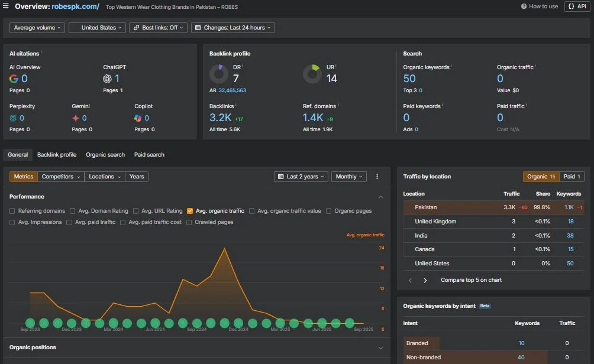The height and width of the screenshot is (364, 594).
Task: Click the ChatGPT logo icon
Action: (107, 79)
